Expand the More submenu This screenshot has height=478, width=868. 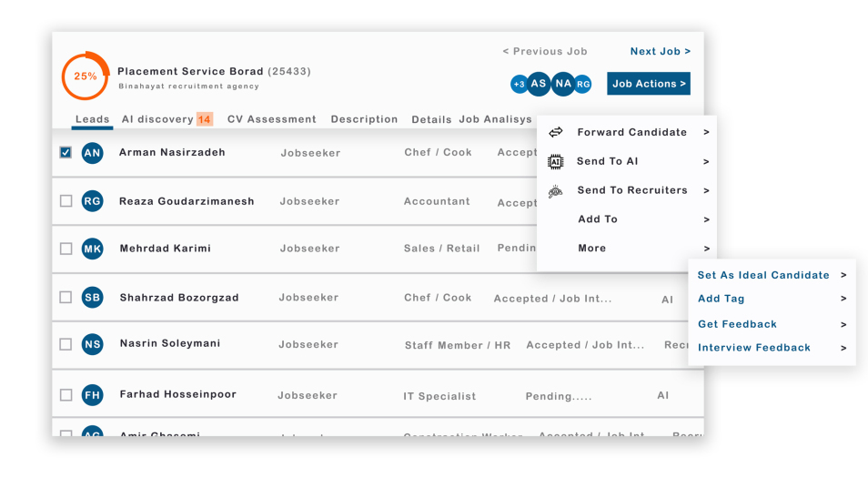(x=591, y=249)
